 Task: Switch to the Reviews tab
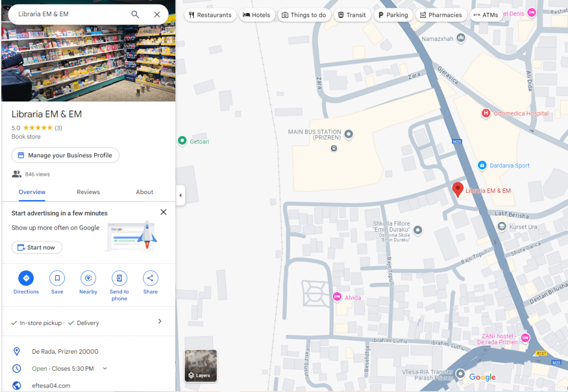[88, 192]
